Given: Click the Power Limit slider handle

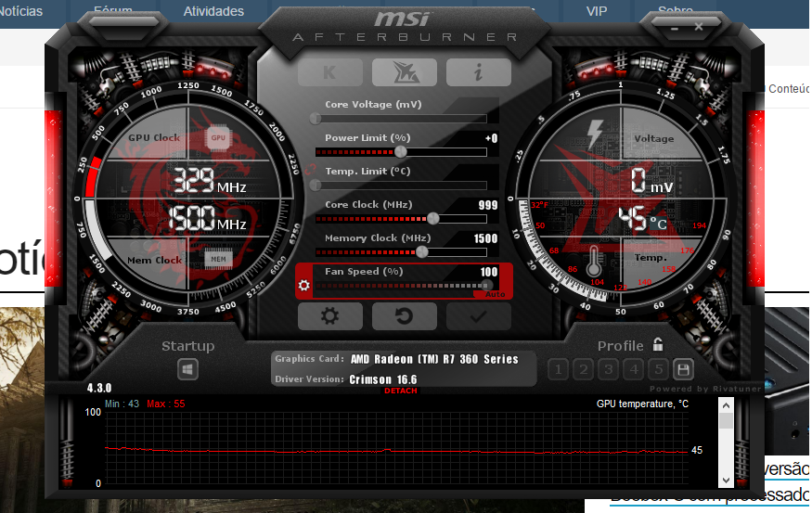Looking at the screenshot, I should (x=400, y=152).
